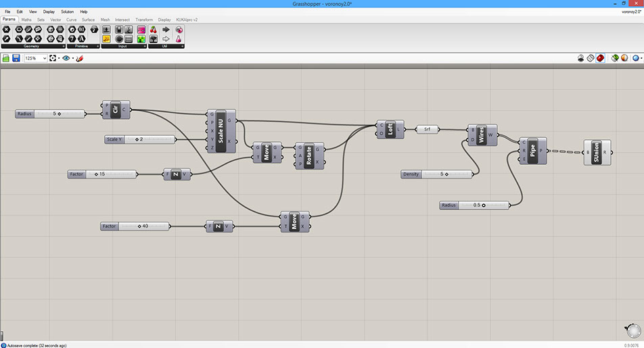The height and width of the screenshot is (348, 644).
Task: Select the Wires component
Action: (482, 135)
